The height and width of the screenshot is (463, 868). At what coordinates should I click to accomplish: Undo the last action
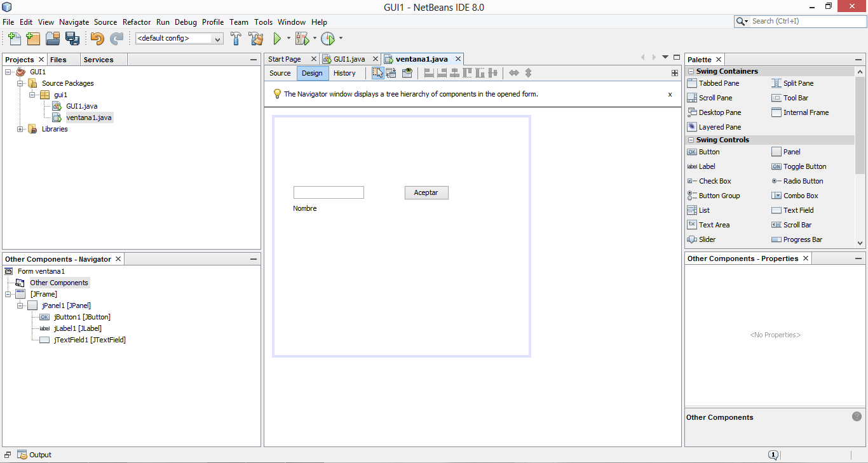pos(96,38)
